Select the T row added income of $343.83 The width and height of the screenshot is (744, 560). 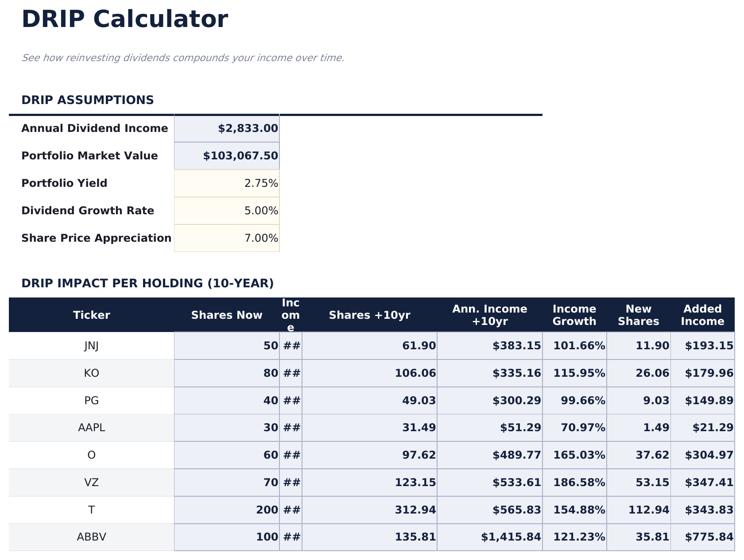coord(703,510)
